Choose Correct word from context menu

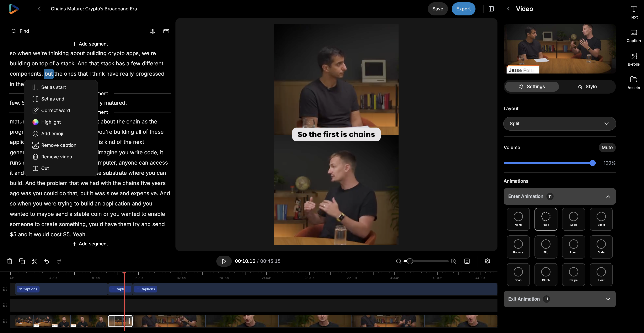56,110
